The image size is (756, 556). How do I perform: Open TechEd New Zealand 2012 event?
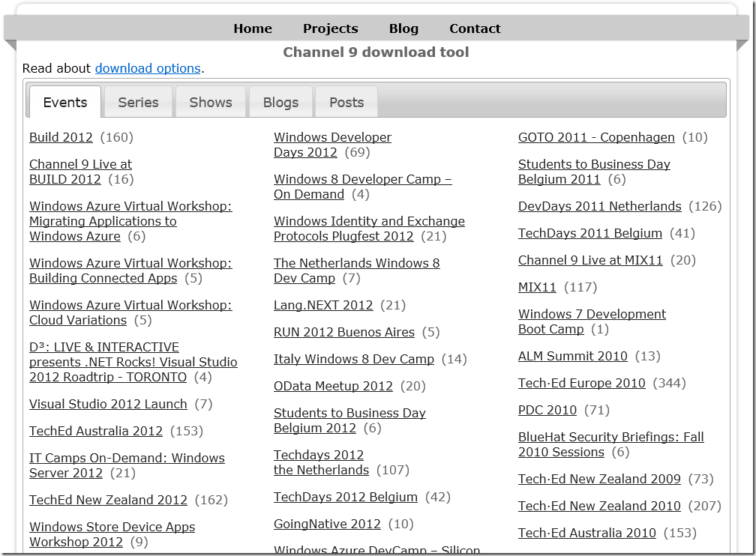coord(108,500)
